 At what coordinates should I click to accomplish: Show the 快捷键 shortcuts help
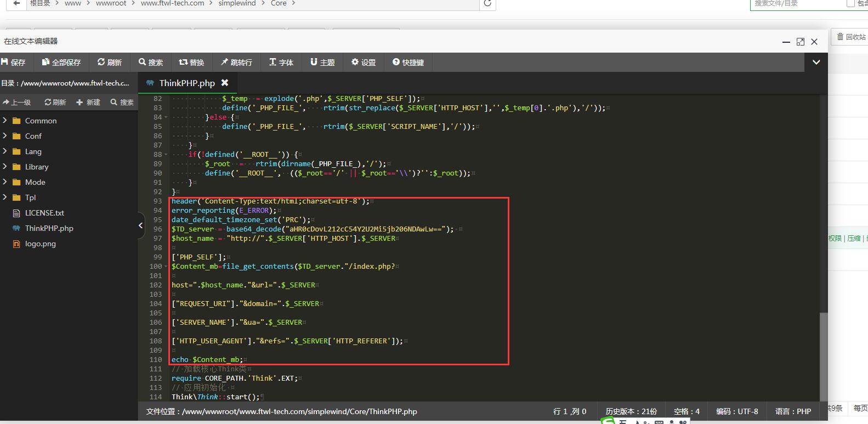click(x=409, y=63)
